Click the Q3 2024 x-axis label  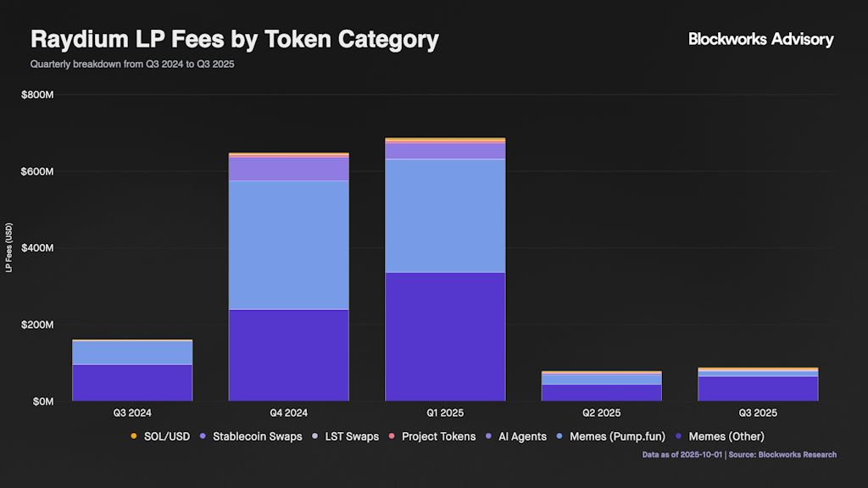[132, 413]
